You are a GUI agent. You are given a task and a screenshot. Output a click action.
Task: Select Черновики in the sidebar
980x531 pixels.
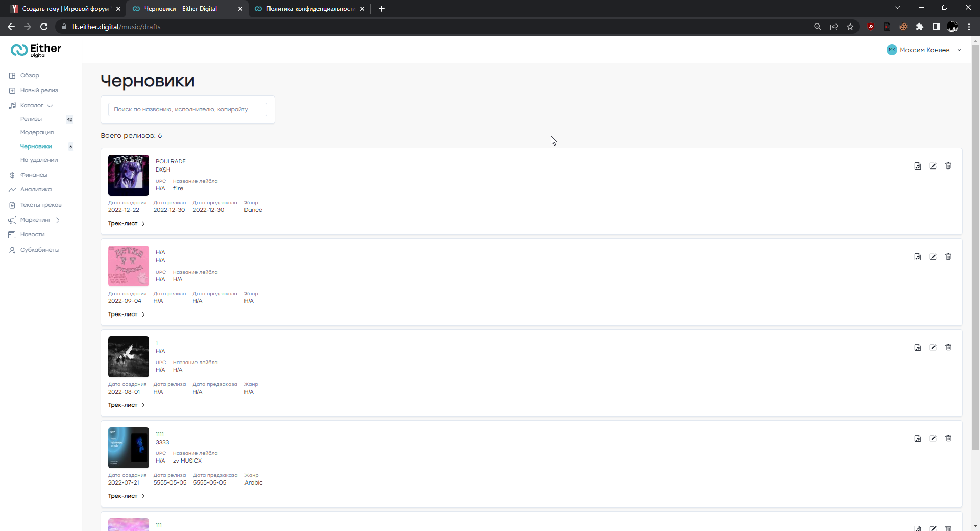pos(36,146)
